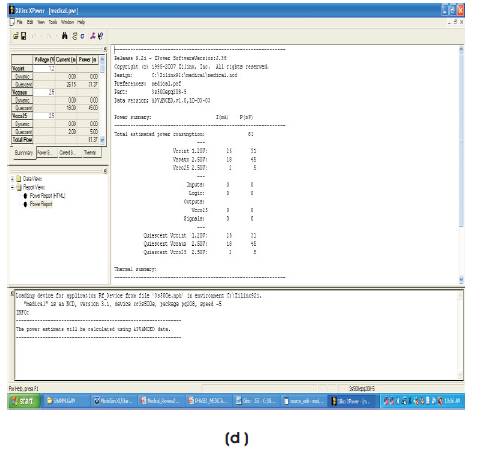
Task: Click the Xilinx XPower taskbar button
Action: click(x=353, y=401)
